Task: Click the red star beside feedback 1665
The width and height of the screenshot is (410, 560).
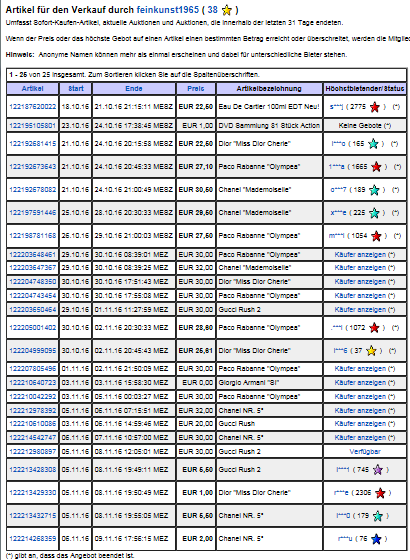Action: tap(376, 167)
